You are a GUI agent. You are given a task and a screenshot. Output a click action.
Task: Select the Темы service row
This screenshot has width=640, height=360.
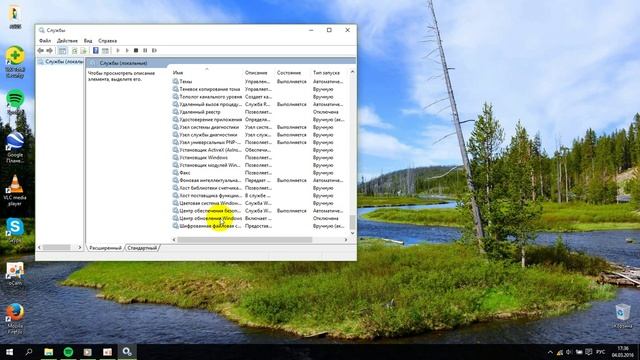point(260,82)
